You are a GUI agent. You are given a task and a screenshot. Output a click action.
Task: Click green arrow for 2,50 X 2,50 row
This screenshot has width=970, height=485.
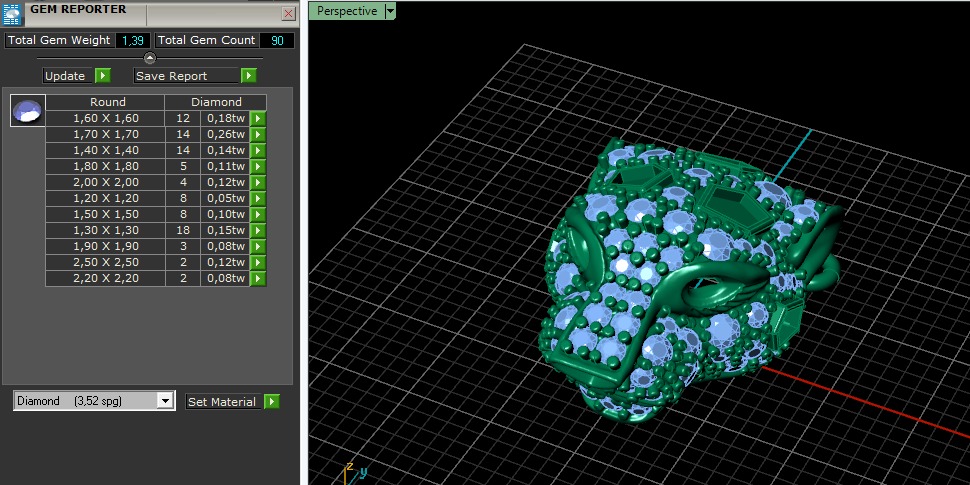[258, 262]
